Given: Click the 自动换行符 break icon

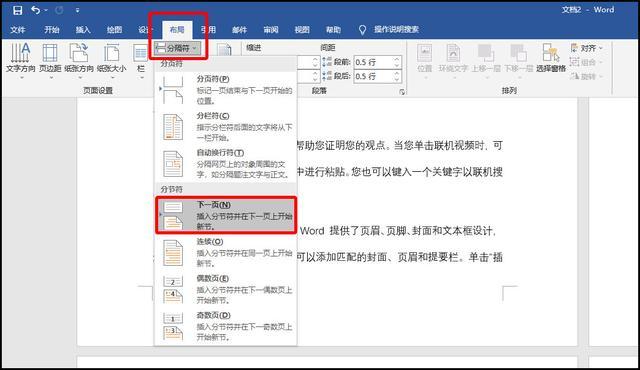Looking at the screenshot, I should (173, 164).
